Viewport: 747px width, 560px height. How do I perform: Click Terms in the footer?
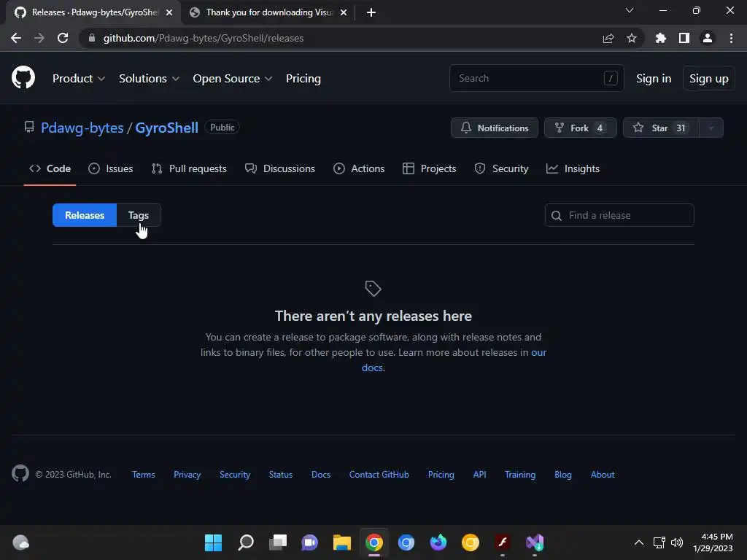pos(144,474)
